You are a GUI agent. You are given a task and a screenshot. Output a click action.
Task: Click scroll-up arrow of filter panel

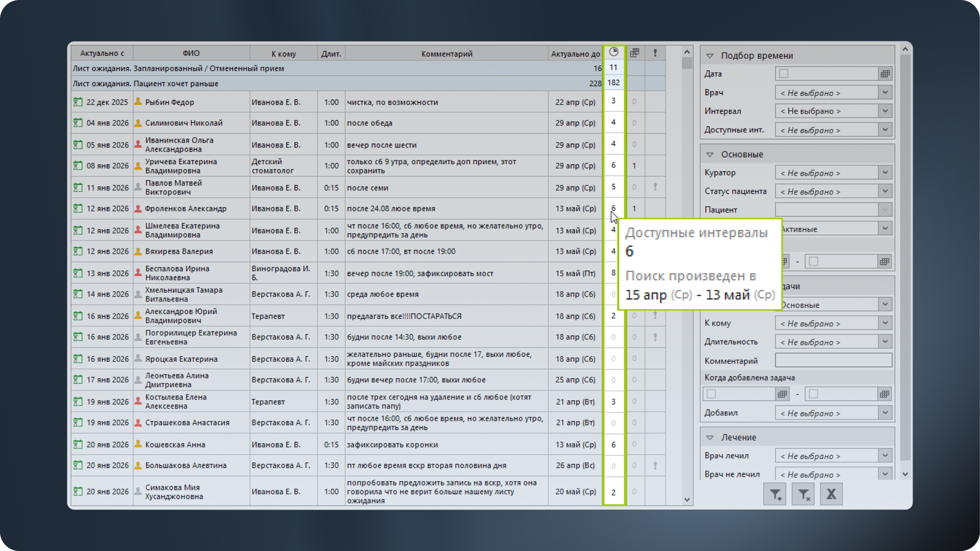(905, 49)
